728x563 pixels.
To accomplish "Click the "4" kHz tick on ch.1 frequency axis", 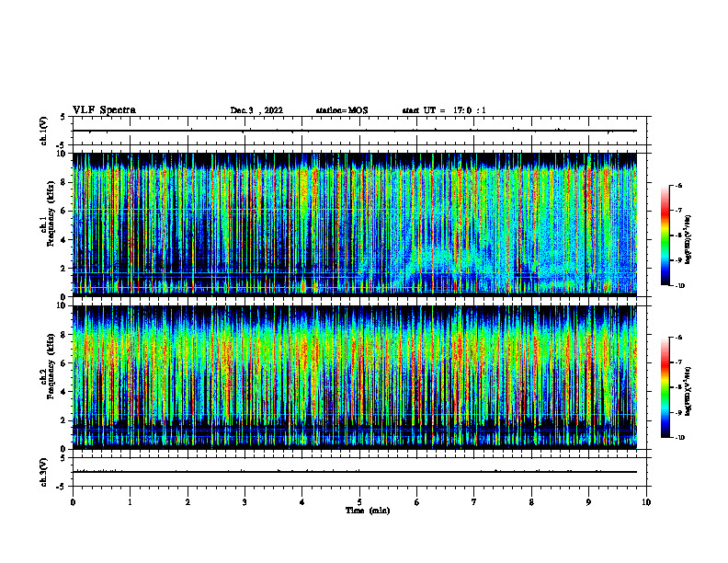I will click(64, 240).
